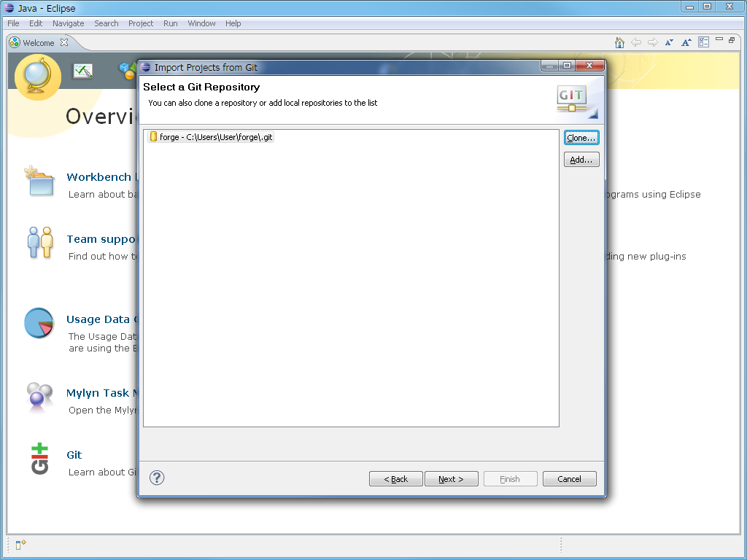The width and height of the screenshot is (747, 560).
Task: Close the Import Projects from Git dialog
Action: pyautogui.click(x=589, y=65)
